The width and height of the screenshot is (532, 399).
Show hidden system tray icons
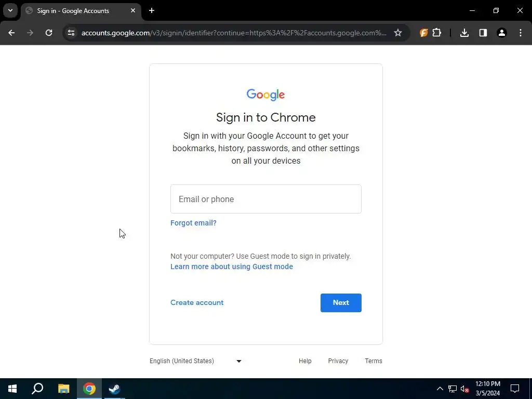[x=440, y=389]
